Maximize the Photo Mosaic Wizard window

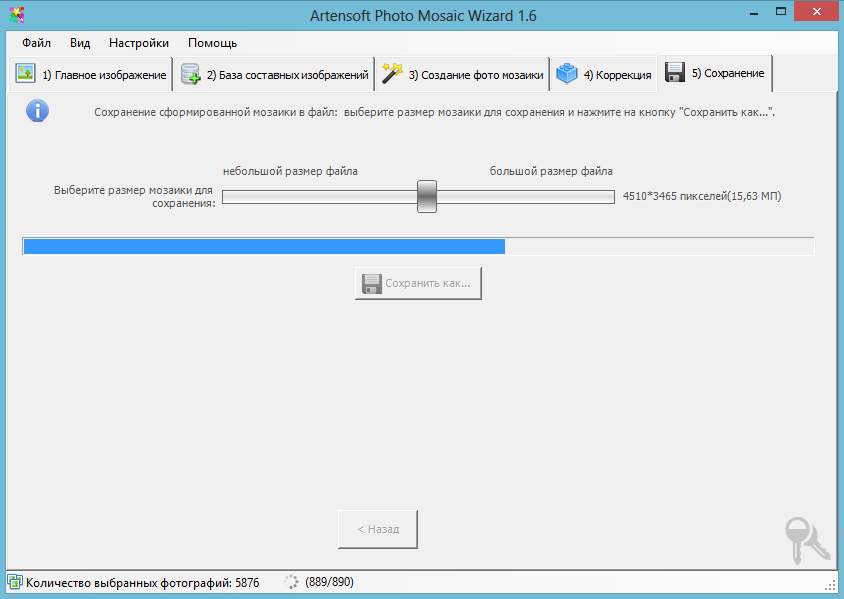tap(780, 12)
